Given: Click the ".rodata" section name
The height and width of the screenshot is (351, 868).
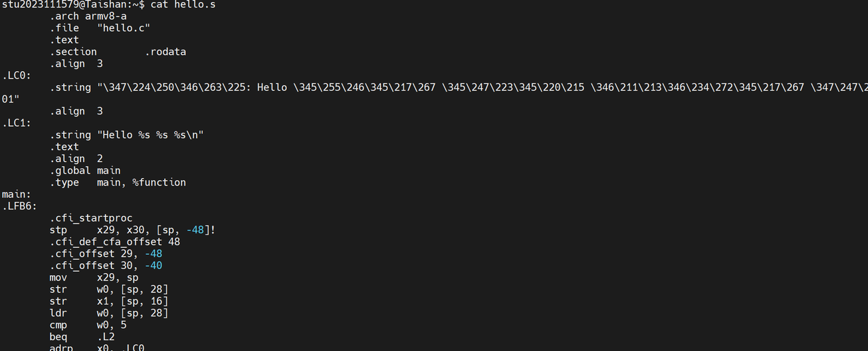Looking at the screenshot, I should point(165,51).
